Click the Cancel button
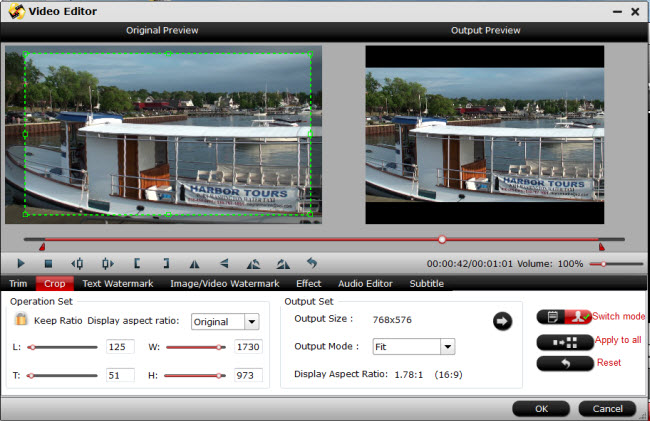This screenshot has height=421, width=650. 607,409
